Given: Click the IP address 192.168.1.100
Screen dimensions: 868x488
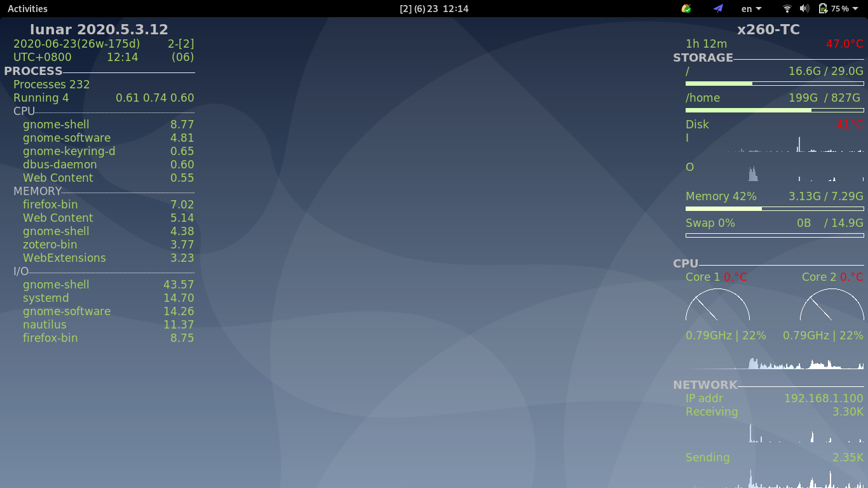Looking at the screenshot, I should (823, 398).
